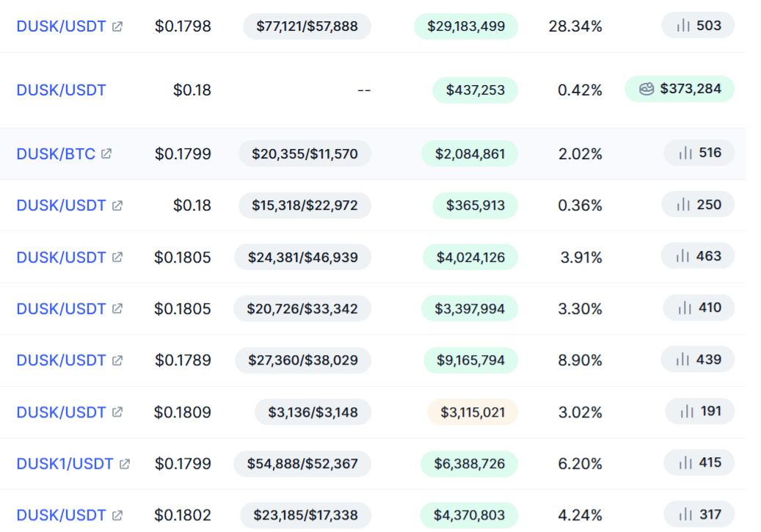Click bar chart icon in the 503 badge

tap(683, 25)
